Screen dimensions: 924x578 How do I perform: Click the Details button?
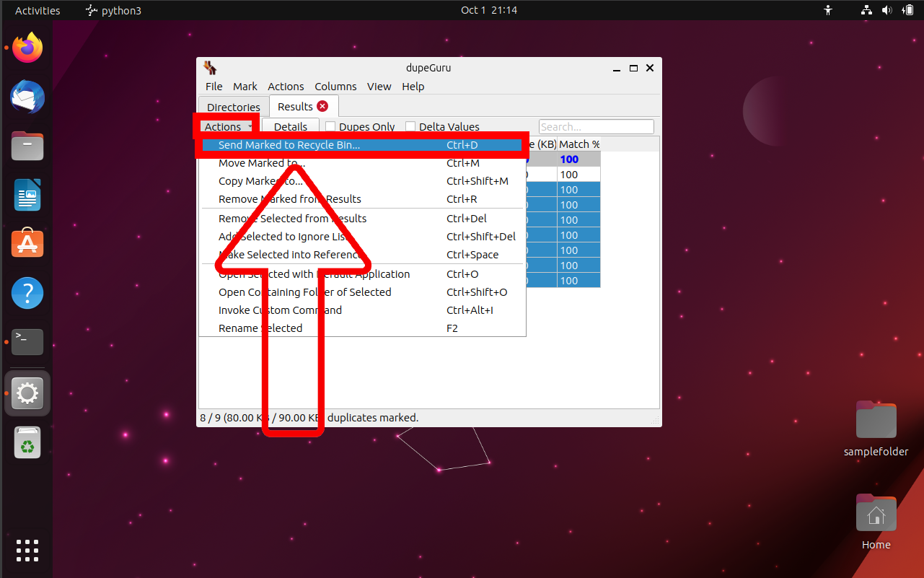click(291, 126)
